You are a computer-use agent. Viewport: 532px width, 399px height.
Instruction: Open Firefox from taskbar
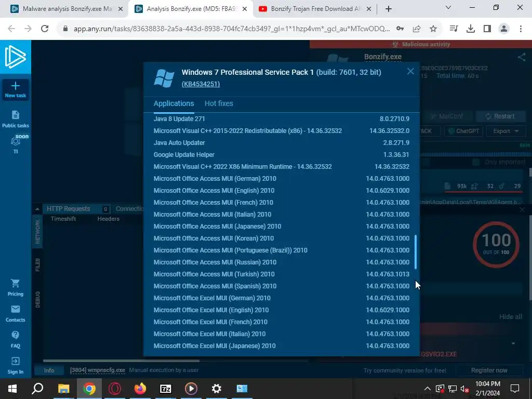pyautogui.click(x=140, y=389)
